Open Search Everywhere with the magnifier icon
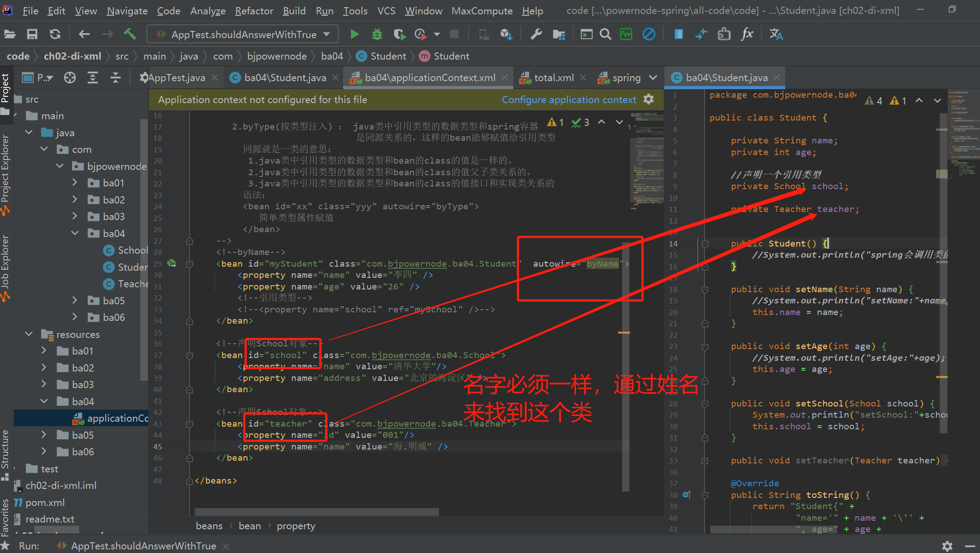 click(x=605, y=34)
